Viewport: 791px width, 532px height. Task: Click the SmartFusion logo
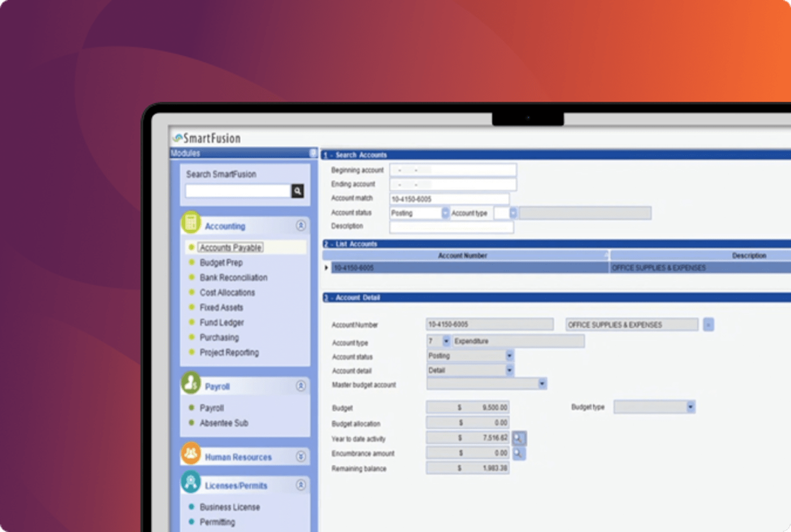(x=207, y=138)
